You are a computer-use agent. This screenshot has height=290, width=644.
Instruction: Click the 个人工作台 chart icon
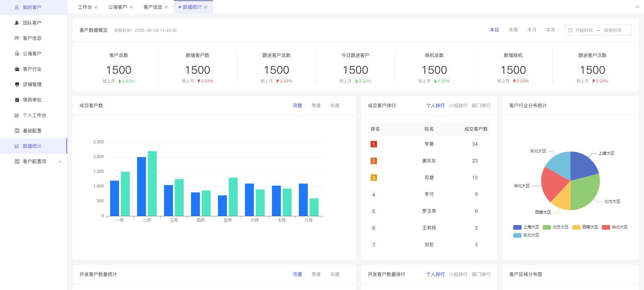(x=17, y=115)
